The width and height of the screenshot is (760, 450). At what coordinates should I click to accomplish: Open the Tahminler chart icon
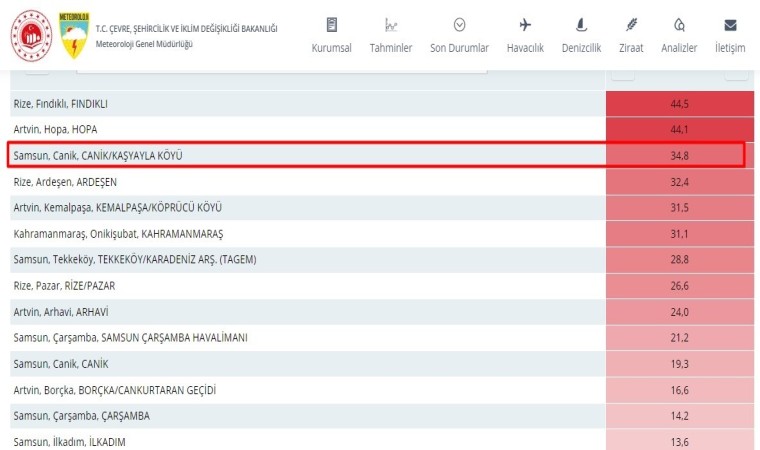pos(391,25)
